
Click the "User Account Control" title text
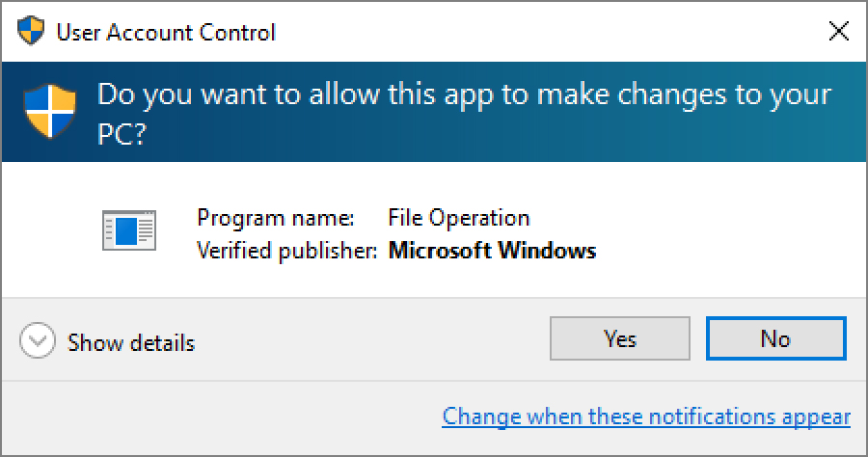coord(166,33)
